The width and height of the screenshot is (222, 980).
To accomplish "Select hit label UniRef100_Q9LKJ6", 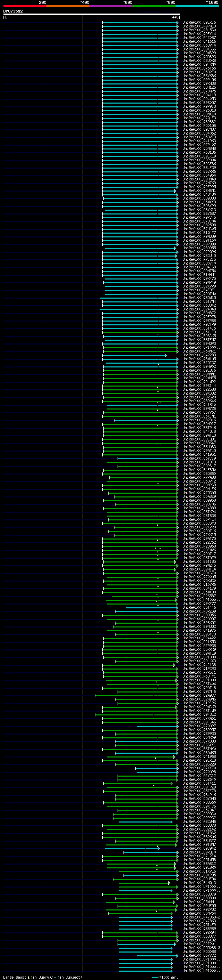I will click(199, 23).
